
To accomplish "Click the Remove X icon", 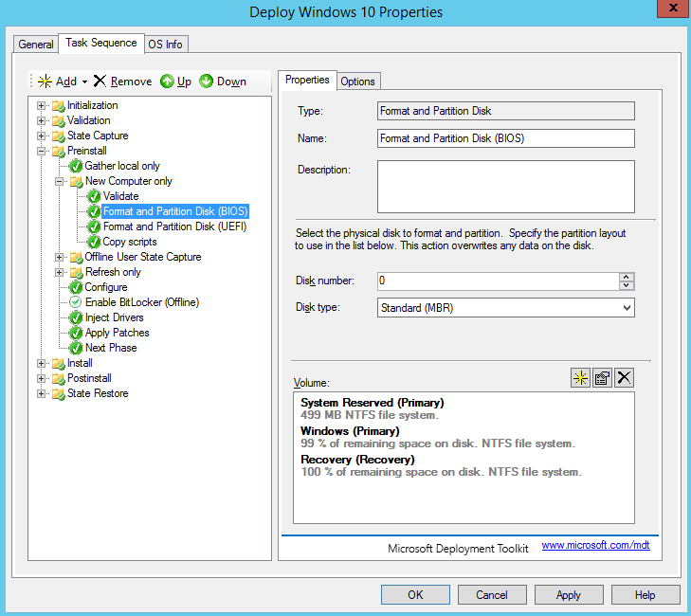I will pyautogui.click(x=100, y=82).
